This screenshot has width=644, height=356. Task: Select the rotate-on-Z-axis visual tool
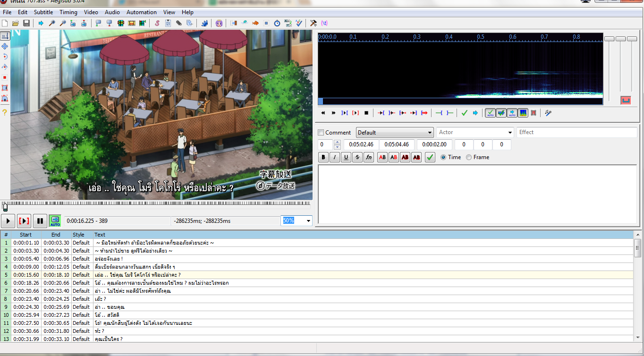5,57
